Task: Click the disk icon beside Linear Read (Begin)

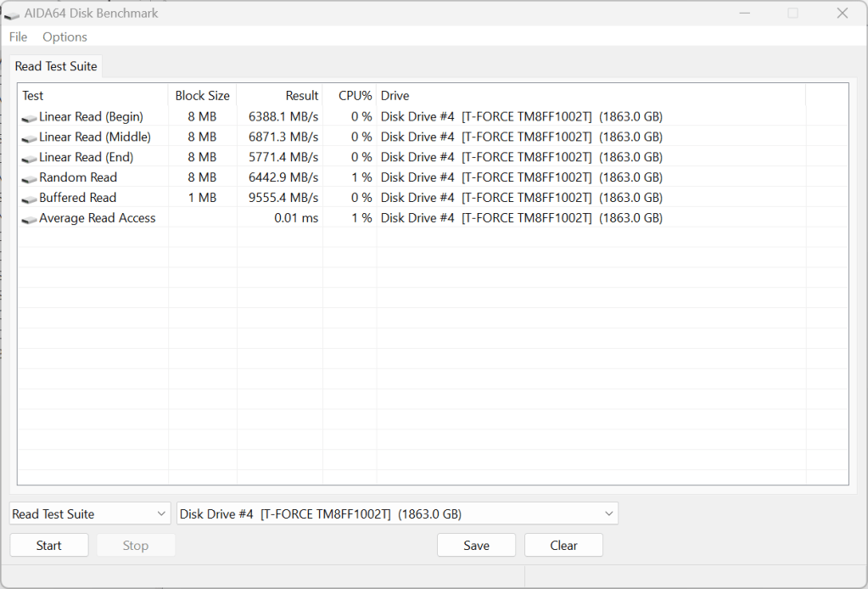Action: (27, 116)
